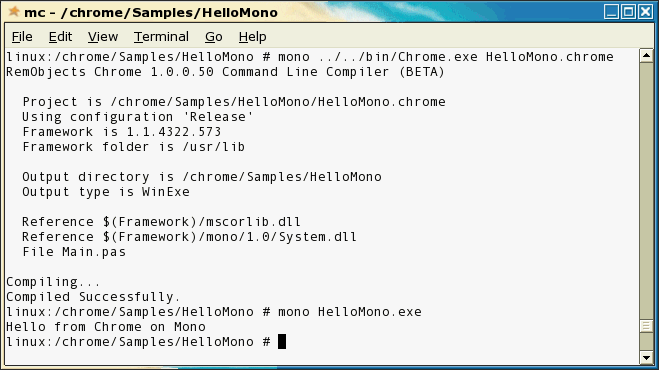Click the star window icon in title bar
The width and height of the screenshot is (659, 370).
point(14,11)
